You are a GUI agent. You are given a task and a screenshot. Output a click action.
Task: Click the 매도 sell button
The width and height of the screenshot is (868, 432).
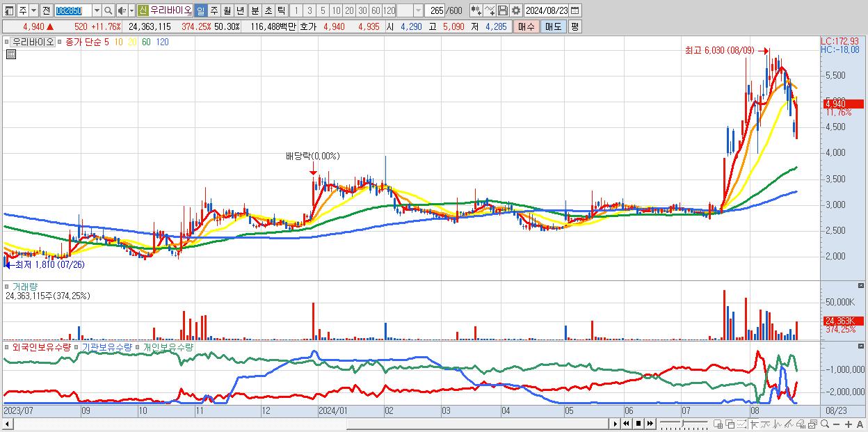553,26
